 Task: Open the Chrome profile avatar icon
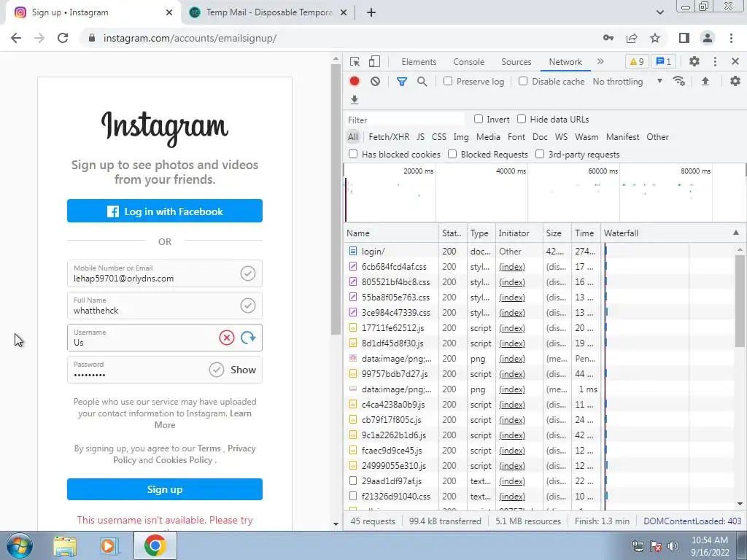point(708,38)
